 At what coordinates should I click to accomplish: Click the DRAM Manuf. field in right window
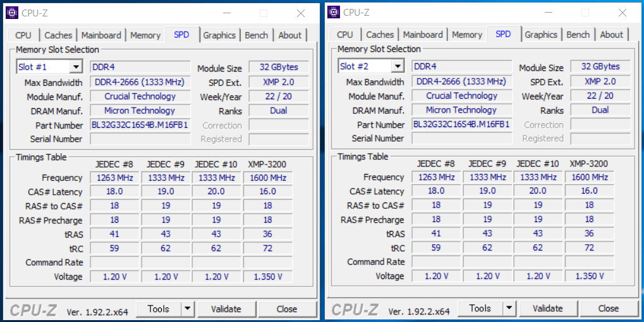(x=461, y=110)
